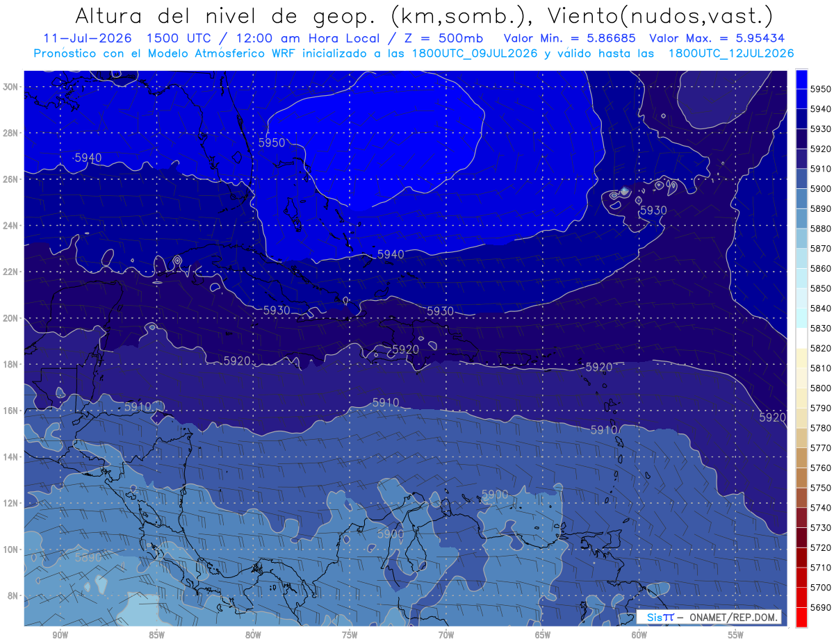834x644 pixels.
Task: Click the '5890' contour label on the map
Action: click(88, 557)
